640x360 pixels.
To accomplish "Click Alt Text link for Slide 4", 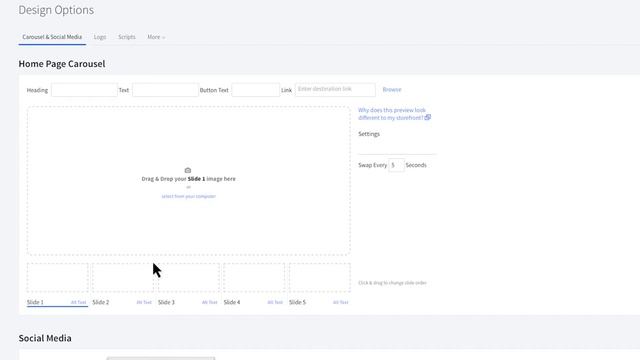I will point(275,302).
